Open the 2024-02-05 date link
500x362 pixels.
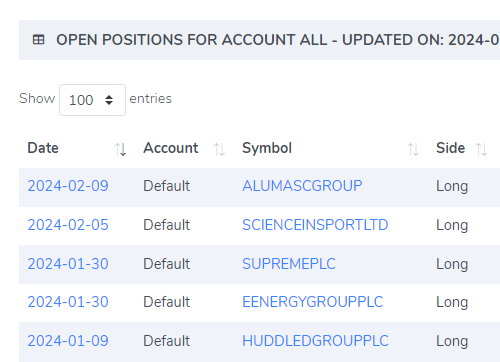point(68,225)
